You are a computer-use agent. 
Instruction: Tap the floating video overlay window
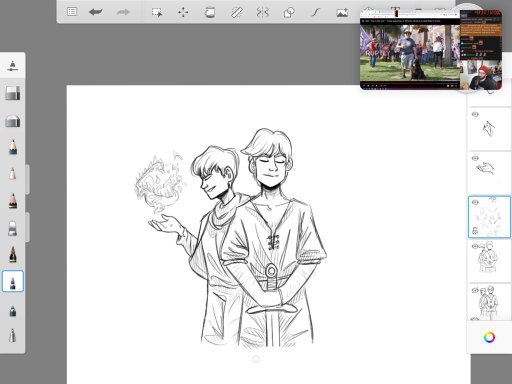(x=431, y=50)
